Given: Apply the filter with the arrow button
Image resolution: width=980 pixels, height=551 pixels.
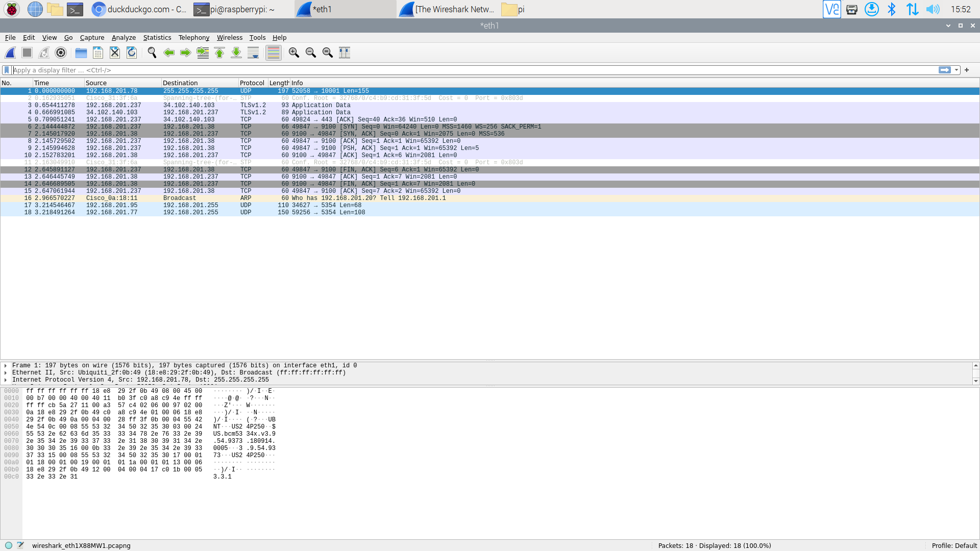Looking at the screenshot, I should click(x=945, y=70).
